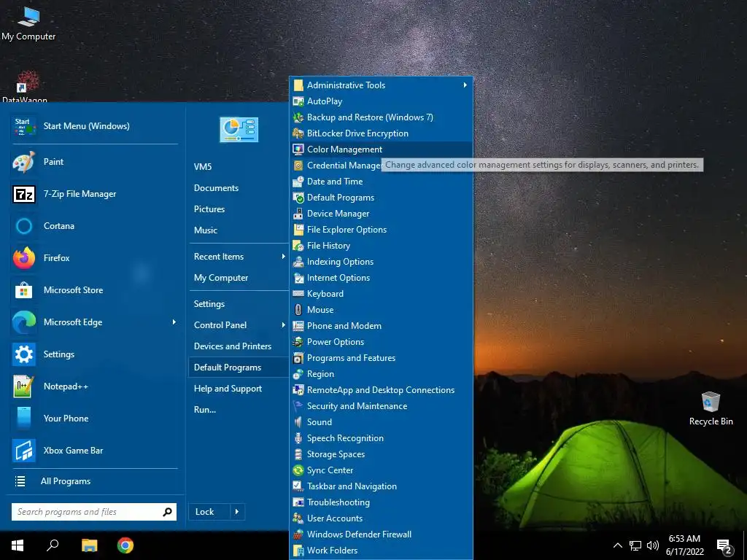Viewport: 747px width, 560px height.
Task: Click the Sound speaker icon
Action: pos(298,422)
